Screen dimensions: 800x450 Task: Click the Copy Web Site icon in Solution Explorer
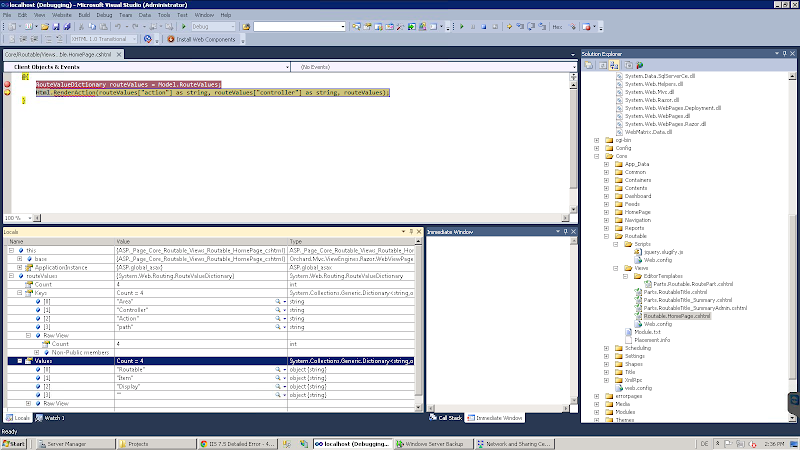click(x=629, y=65)
